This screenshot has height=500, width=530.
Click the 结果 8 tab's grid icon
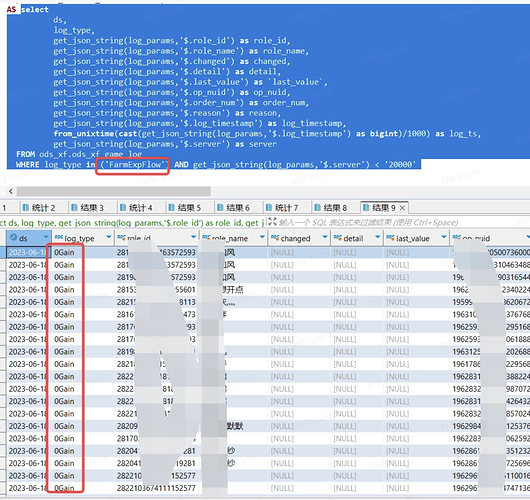click(x=317, y=207)
